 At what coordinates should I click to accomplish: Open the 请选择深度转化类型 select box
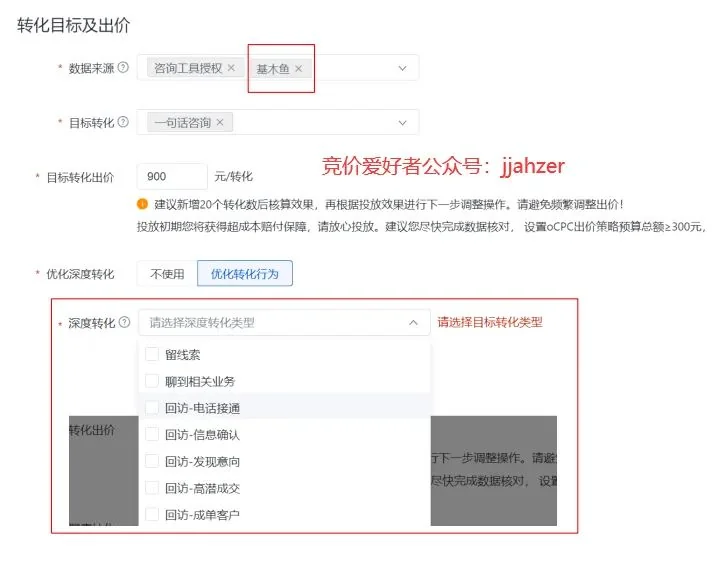(284, 323)
